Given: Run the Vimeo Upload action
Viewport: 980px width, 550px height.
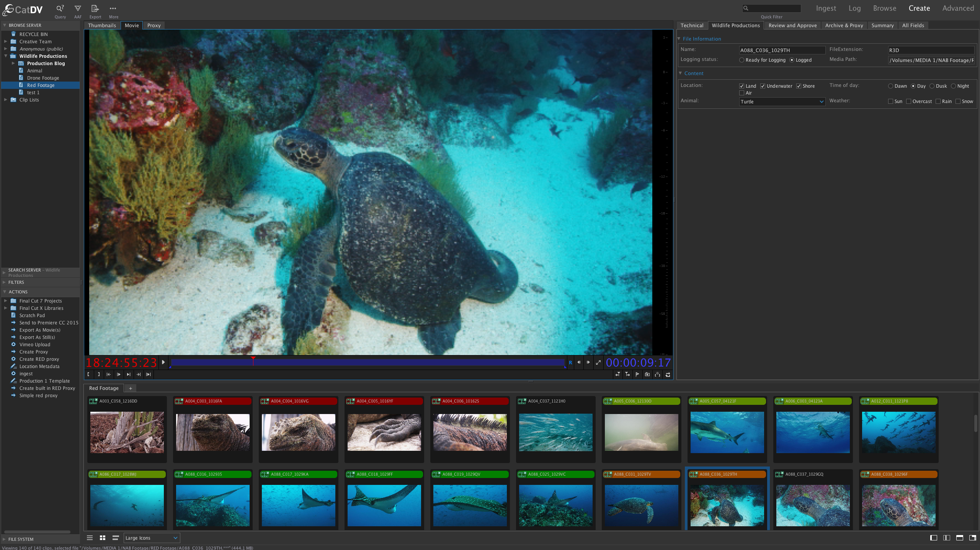Looking at the screenshot, I should pyautogui.click(x=34, y=344).
